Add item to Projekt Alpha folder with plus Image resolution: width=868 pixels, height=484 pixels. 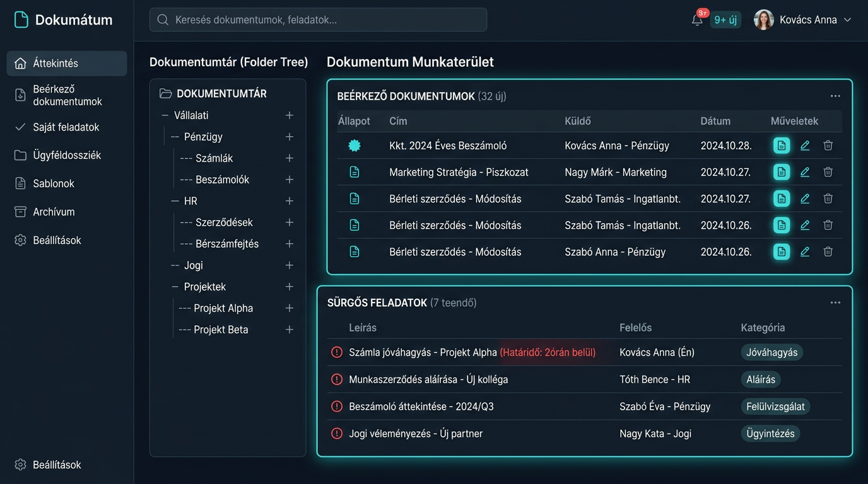pos(290,308)
